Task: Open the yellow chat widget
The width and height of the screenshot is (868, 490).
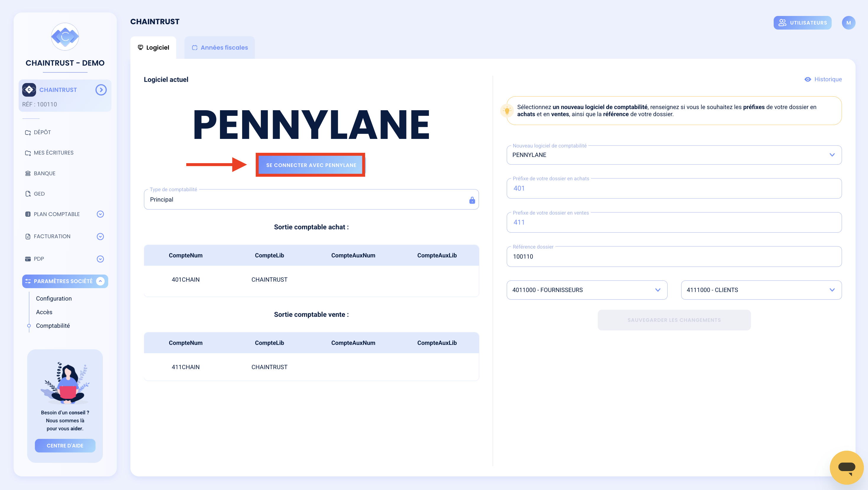Action: (847, 468)
